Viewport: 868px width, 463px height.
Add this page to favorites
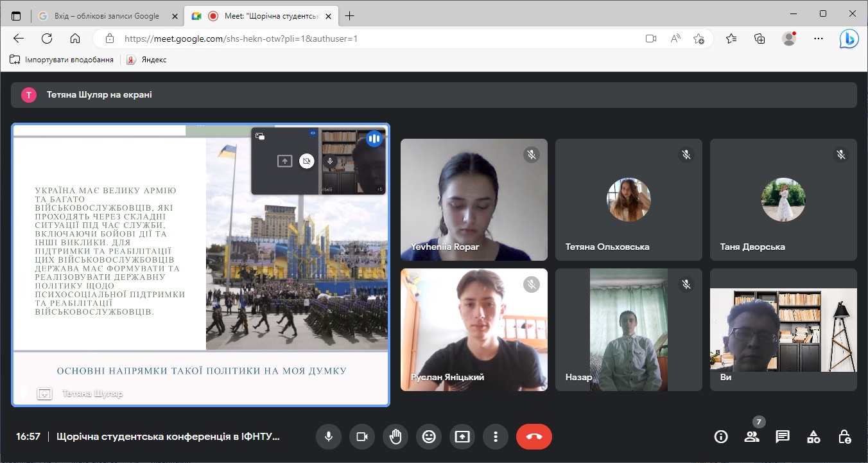point(699,39)
